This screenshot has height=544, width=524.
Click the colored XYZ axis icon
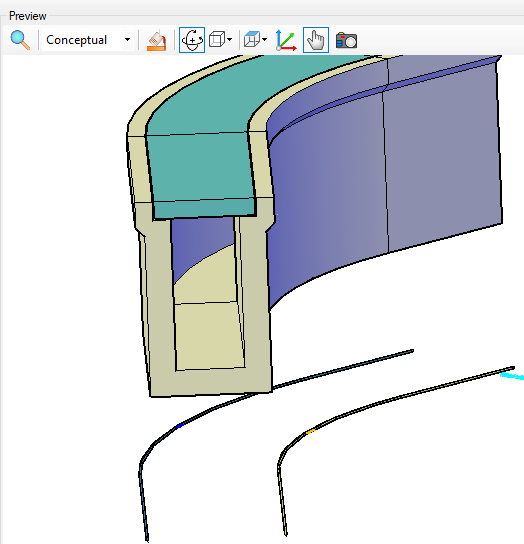tap(286, 40)
